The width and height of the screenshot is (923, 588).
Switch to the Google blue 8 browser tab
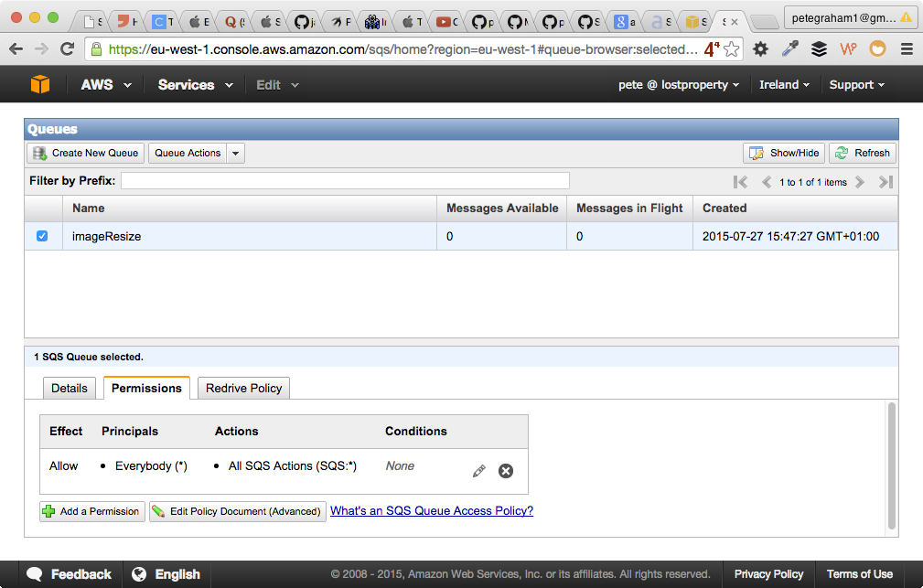click(625, 22)
